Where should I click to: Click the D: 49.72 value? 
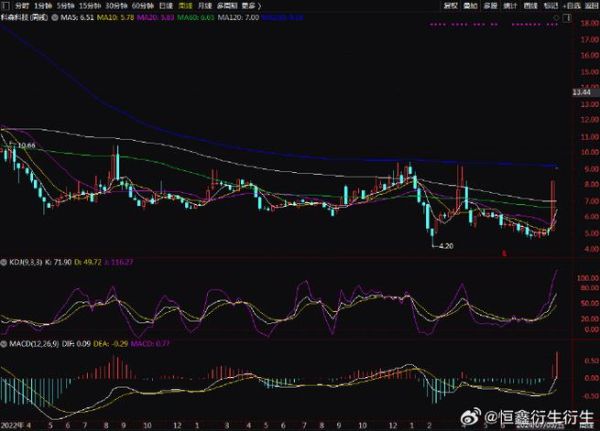click(x=88, y=262)
